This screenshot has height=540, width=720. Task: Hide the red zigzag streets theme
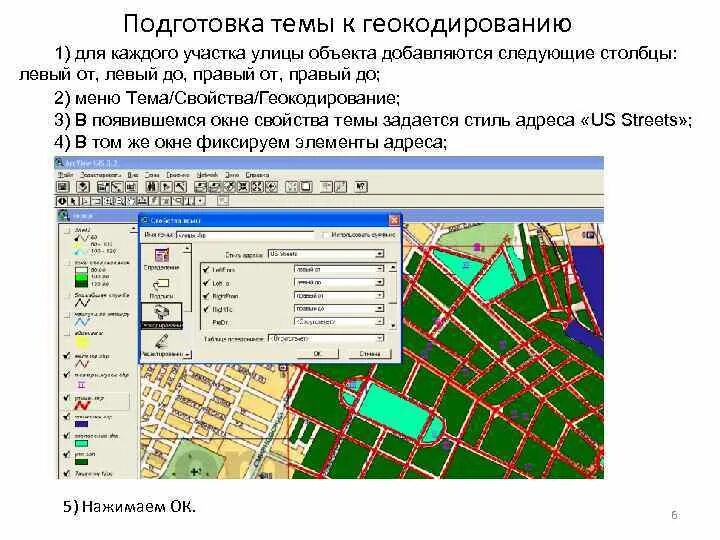(67, 398)
